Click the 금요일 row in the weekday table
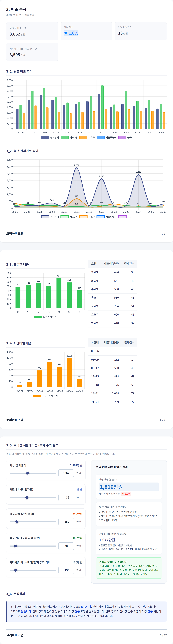Viewport: 173px width, 644px height. [x=113, y=306]
